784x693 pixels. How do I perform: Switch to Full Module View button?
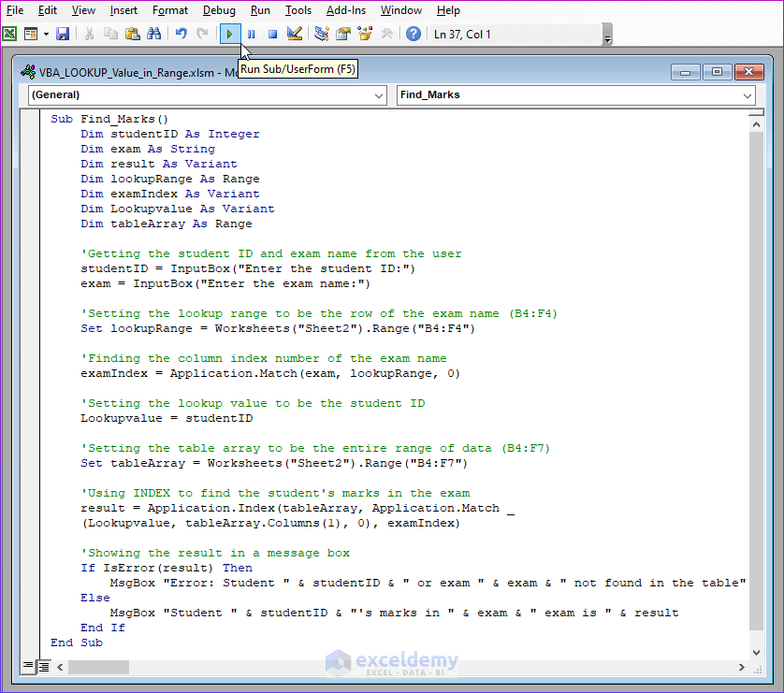[x=44, y=666]
